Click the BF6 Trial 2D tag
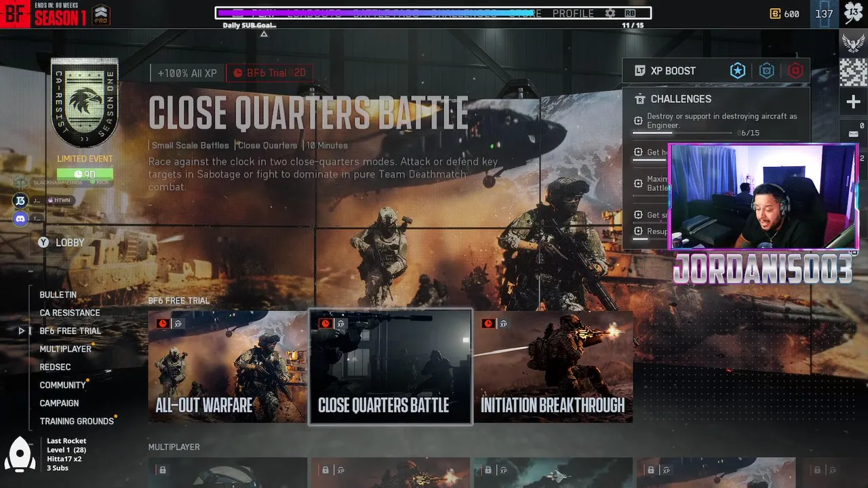 269,73
